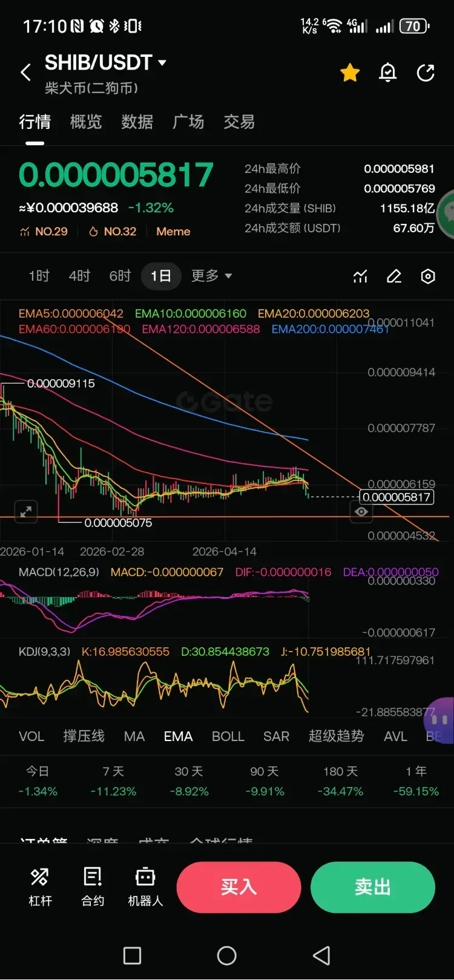
Task: Toggle the favorite star for SHIB/USDT
Action: coord(350,73)
